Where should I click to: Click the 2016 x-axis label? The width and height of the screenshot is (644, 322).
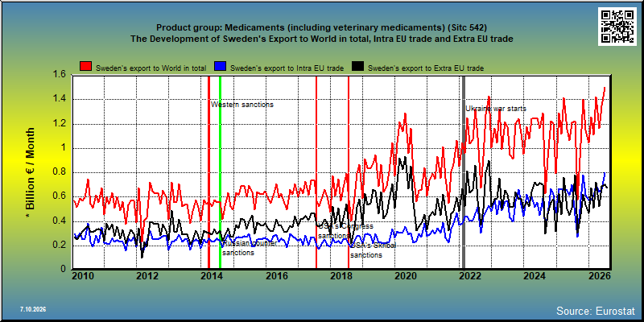(x=277, y=276)
